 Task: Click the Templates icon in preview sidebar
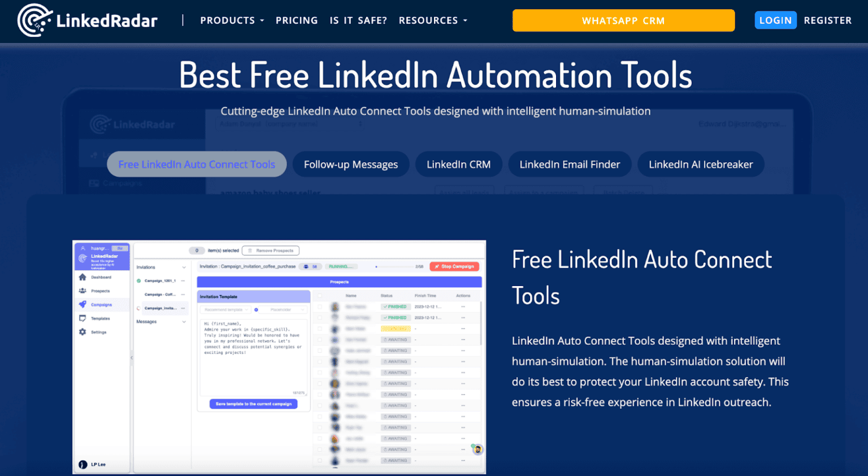point(83,318)
